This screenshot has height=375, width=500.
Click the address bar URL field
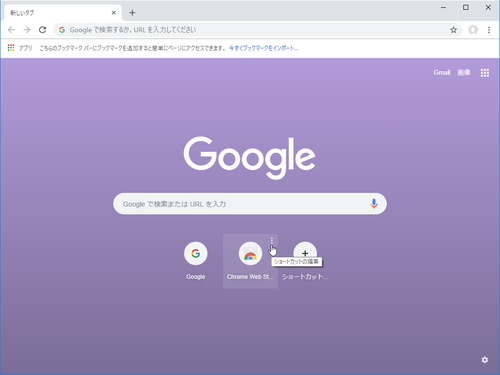click(257, 30)
